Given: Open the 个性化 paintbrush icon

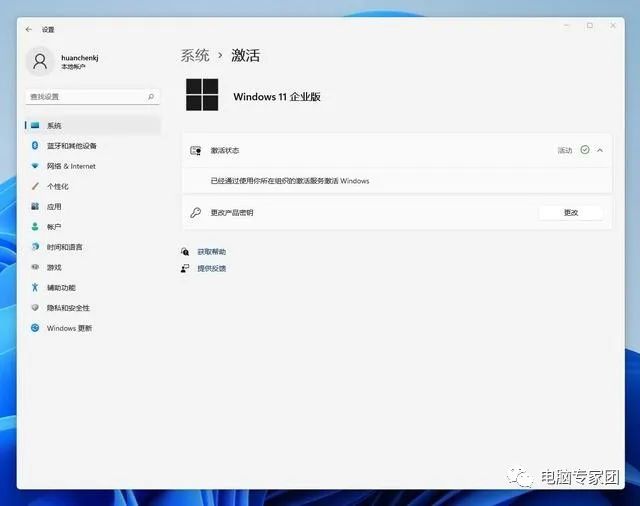Looking at the screenshot, I should pos(35,186).
